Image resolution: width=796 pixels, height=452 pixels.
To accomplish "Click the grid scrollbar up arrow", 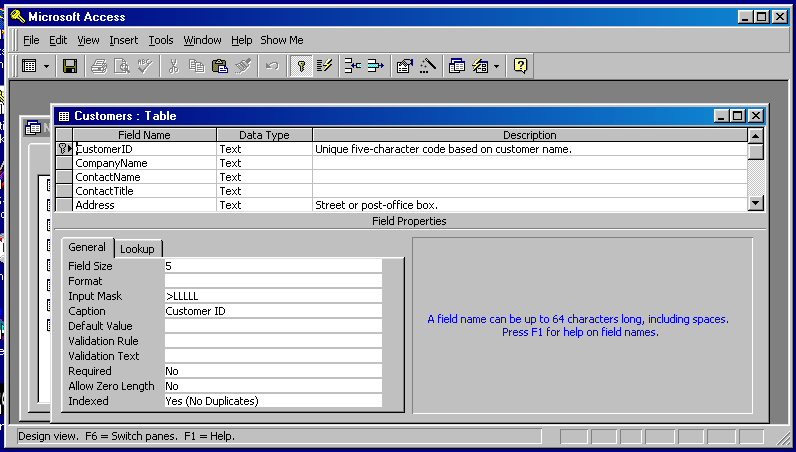I will pyautogui.click(x=756, y=136).
